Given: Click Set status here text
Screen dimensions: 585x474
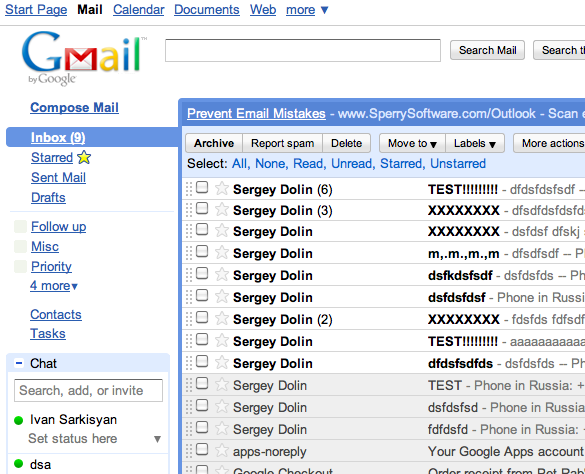Looking at the screenshot, I should 73,439.
